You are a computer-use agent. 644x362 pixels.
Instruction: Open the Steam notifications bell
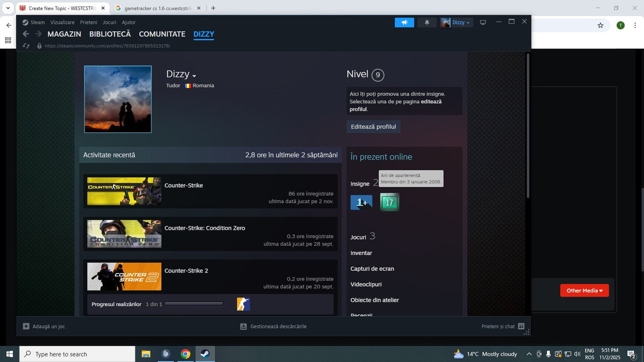tap(427, 23)
